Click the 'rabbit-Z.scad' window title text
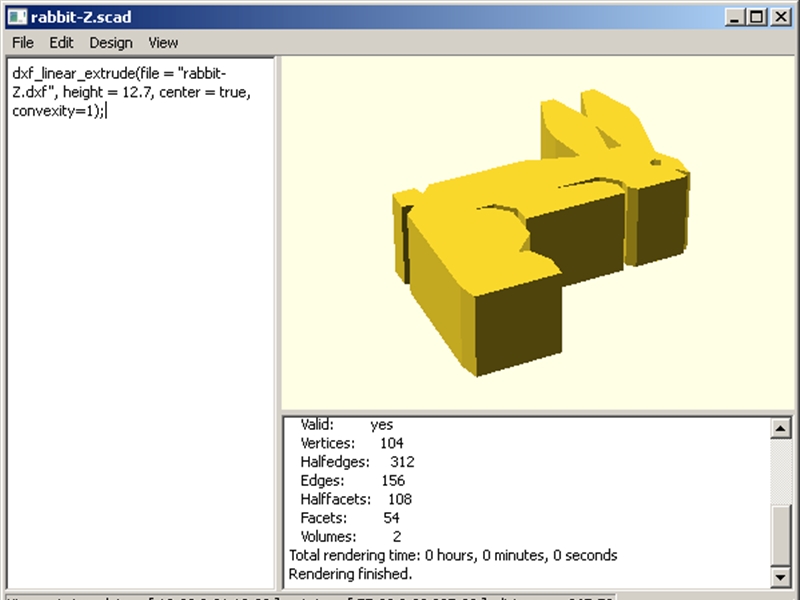 81,17
